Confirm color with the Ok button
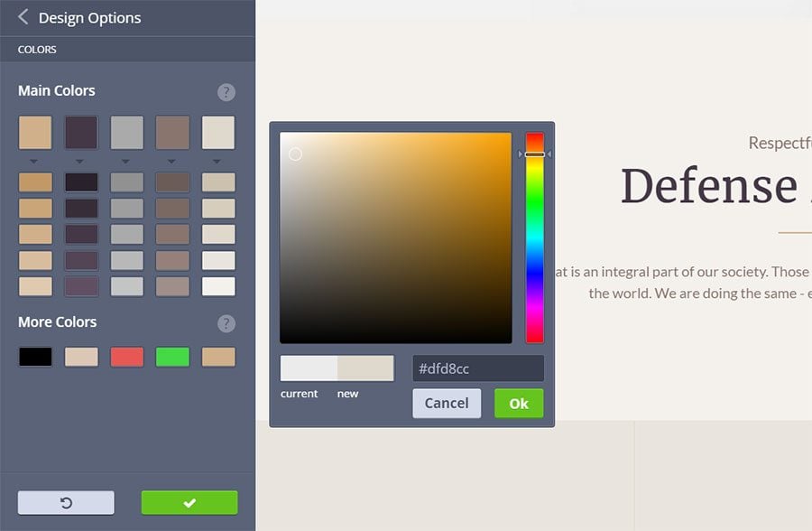 coord(519,404)
